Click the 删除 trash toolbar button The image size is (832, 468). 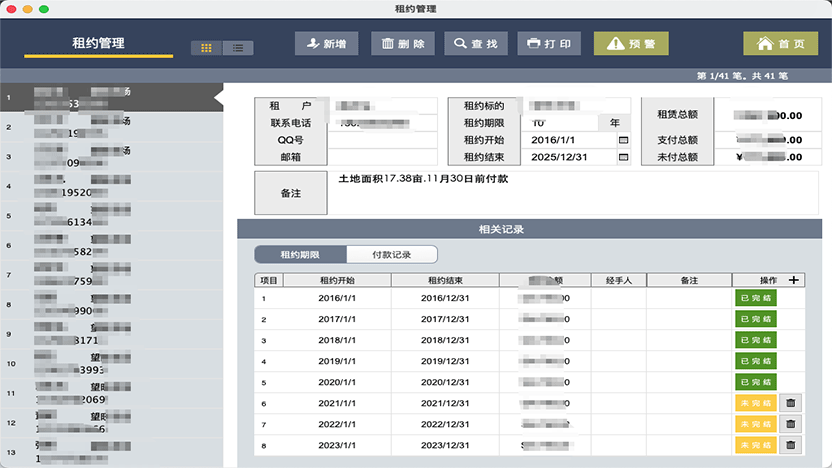[403, 44]
